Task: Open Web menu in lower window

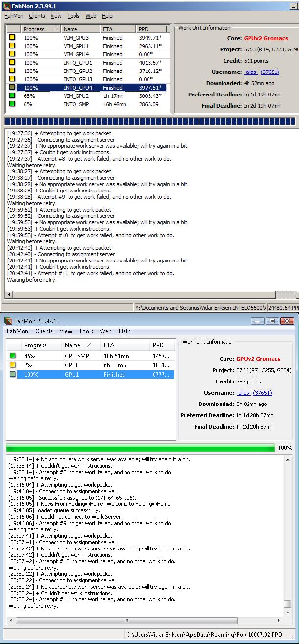Action: pos(105,331)
